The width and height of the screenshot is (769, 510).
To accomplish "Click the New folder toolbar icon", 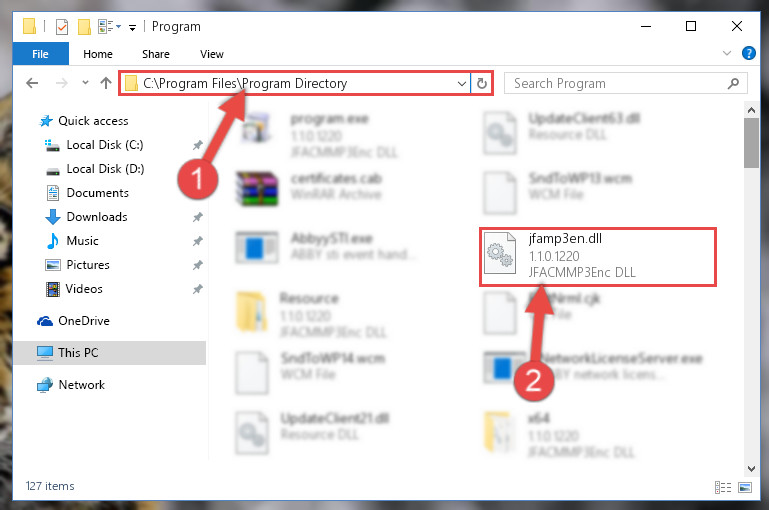I will (84, 26).
